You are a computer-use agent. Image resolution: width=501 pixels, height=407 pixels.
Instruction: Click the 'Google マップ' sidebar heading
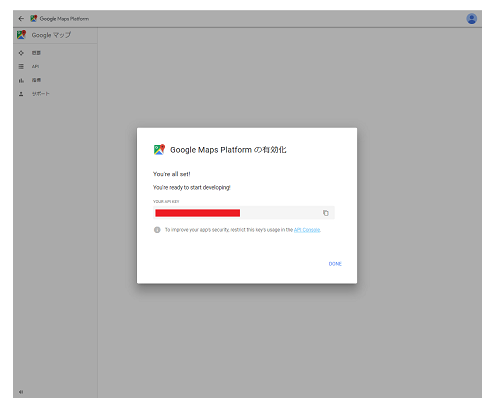click(51, 35)
